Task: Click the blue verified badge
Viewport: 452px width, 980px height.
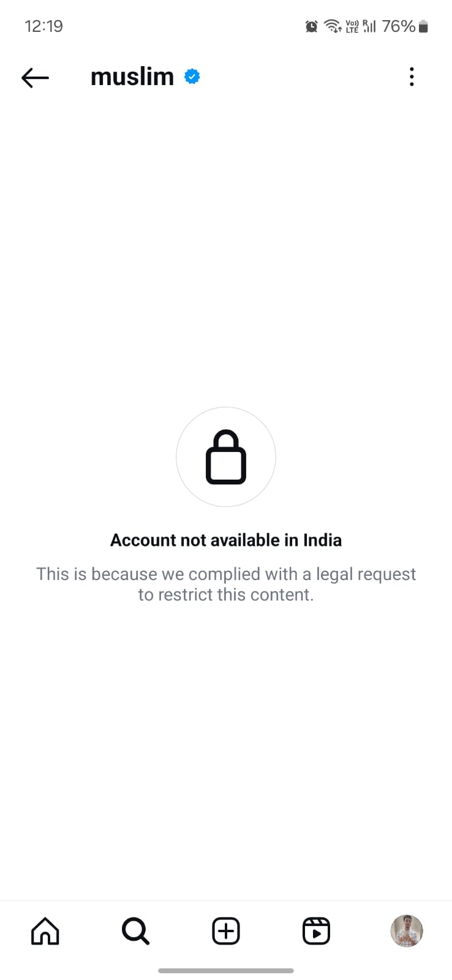Action: point(192,77)
